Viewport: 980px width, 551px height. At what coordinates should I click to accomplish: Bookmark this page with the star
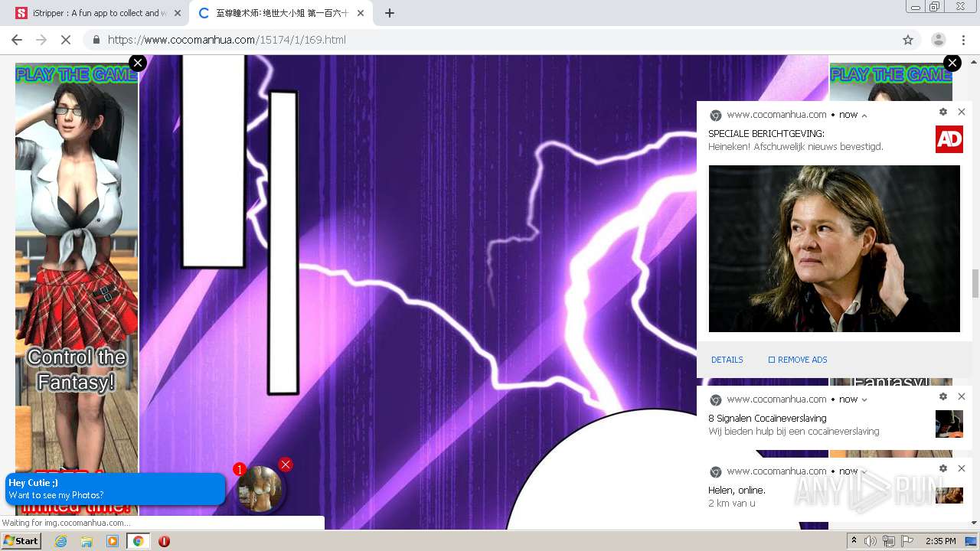pyautogui.click(x=908, y=40)
